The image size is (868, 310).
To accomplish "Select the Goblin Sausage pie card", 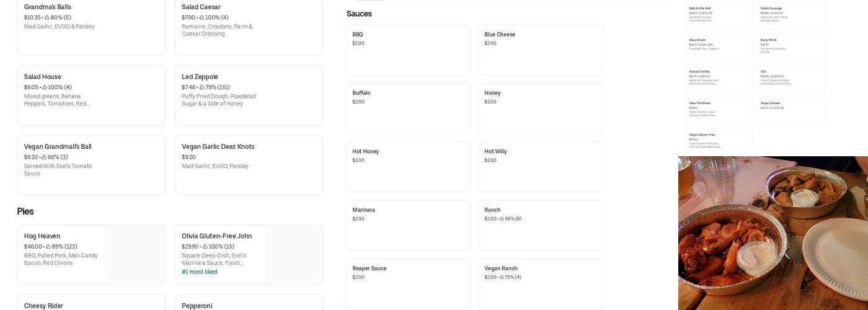I will coord(791,17).
